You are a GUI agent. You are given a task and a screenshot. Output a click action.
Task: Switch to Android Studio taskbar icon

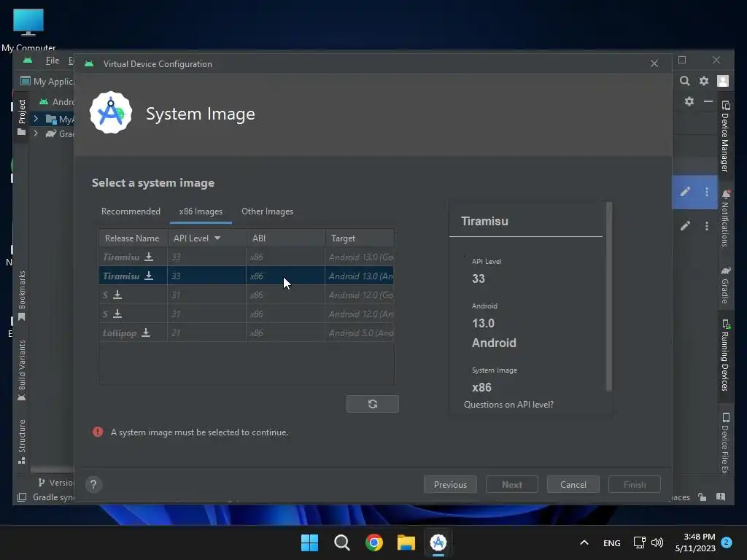click(x=438, y=542)
